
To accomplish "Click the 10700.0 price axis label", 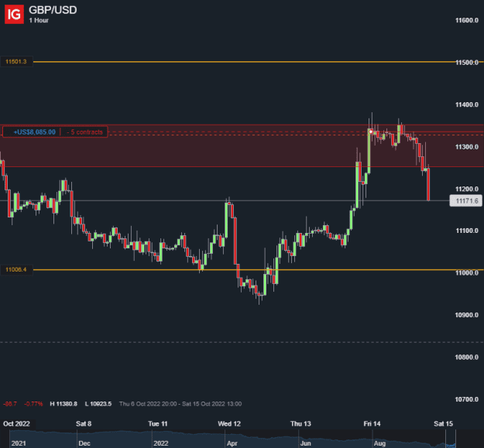I will click(467, 399).
